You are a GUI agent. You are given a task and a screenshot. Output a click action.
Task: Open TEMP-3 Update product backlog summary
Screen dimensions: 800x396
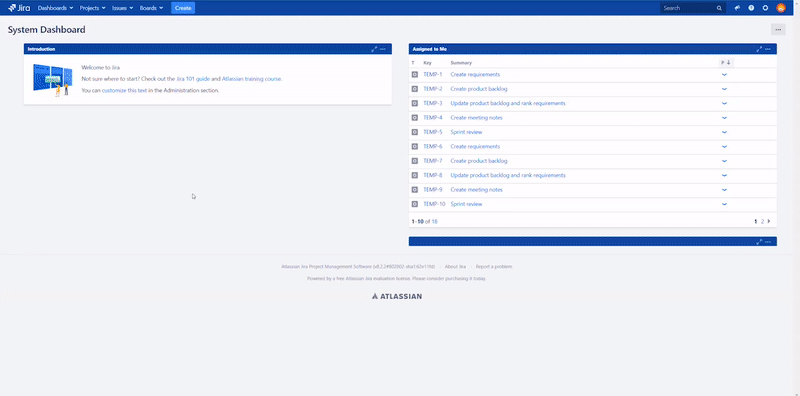tap(508, 103)
